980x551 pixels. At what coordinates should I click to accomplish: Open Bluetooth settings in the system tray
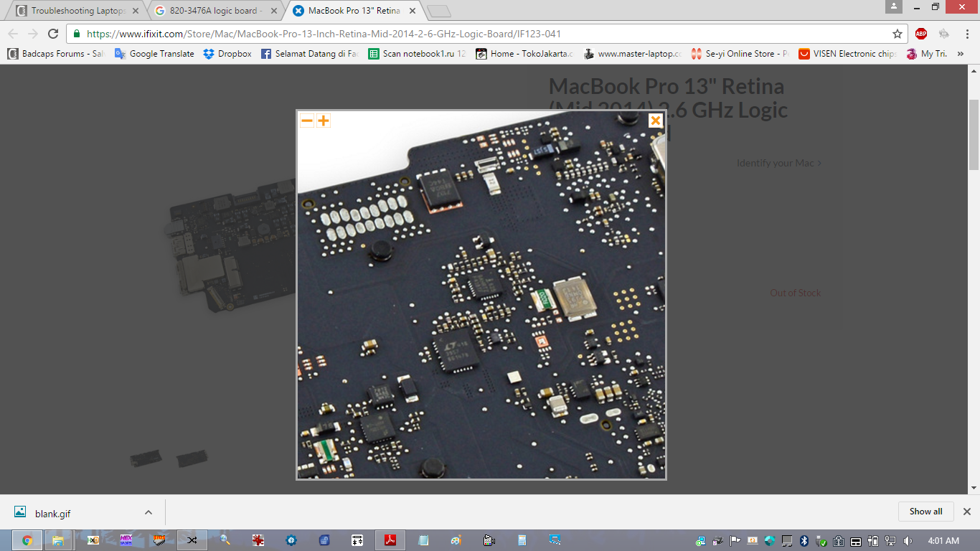(x=804, y=541)
